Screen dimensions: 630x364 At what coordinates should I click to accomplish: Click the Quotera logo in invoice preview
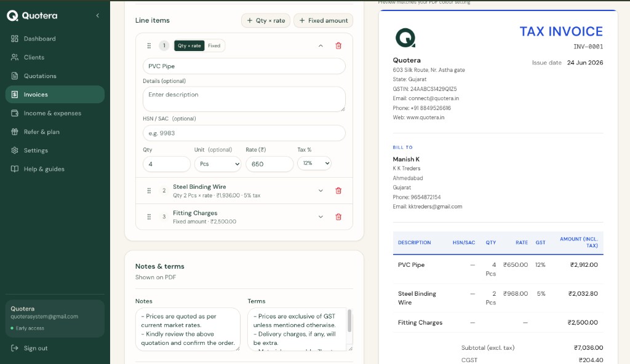[x=405, y=38]
